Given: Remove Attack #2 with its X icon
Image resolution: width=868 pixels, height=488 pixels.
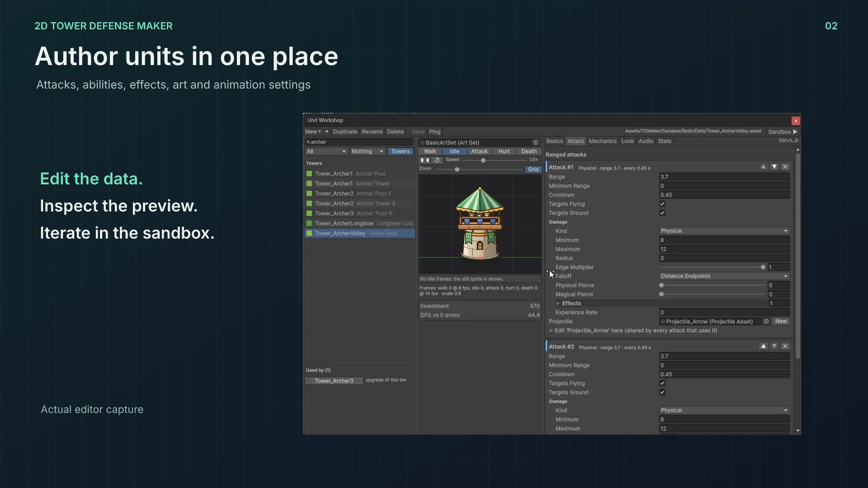Looking at the screenshot, I should pyautogui.click(x=785, y=346).
